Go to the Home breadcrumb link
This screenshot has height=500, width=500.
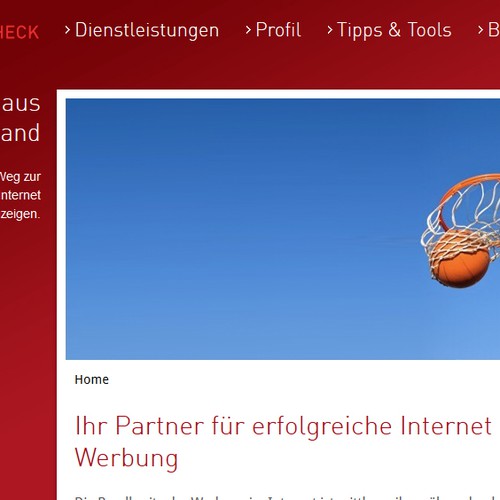pyautogui.click(x=92, y=379)
